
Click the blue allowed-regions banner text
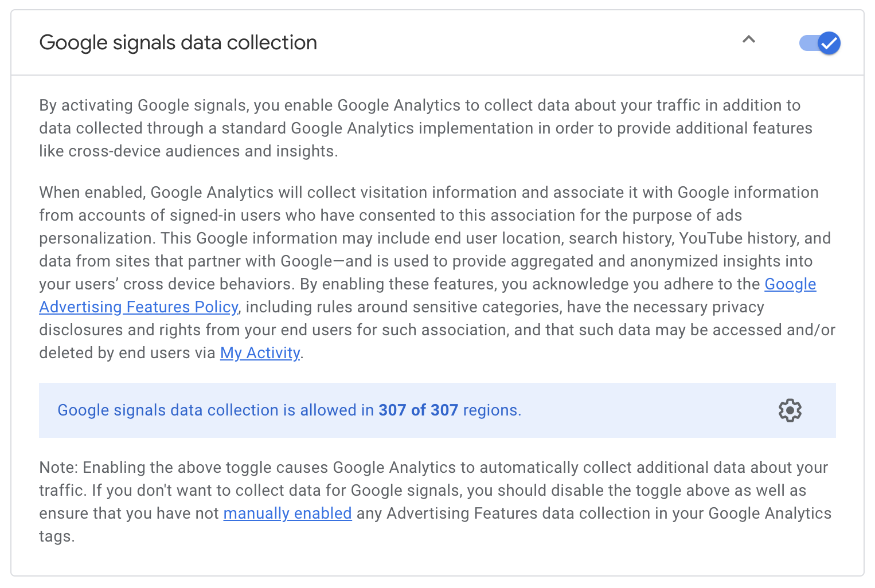pos(289,410)
